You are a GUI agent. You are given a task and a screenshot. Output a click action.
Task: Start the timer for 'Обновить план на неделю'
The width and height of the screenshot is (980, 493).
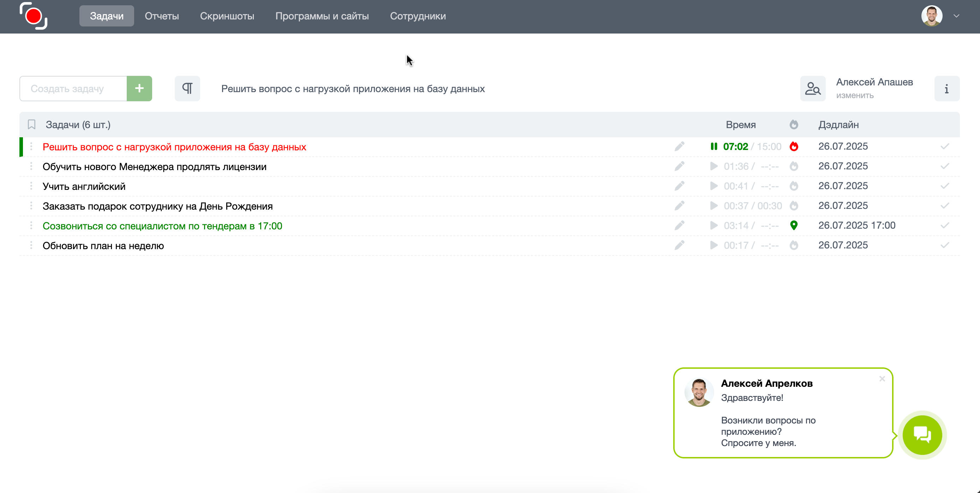click(x=714, y=245)
